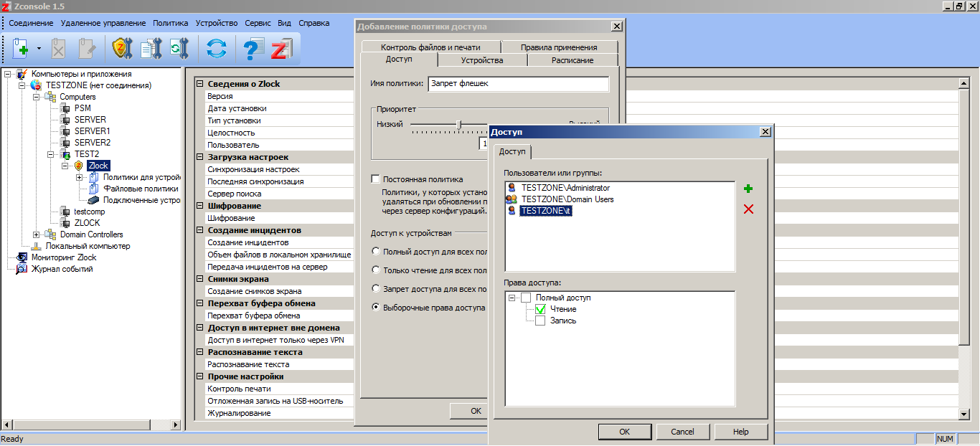Toggle the Постоянная политика checkbox

375,179
